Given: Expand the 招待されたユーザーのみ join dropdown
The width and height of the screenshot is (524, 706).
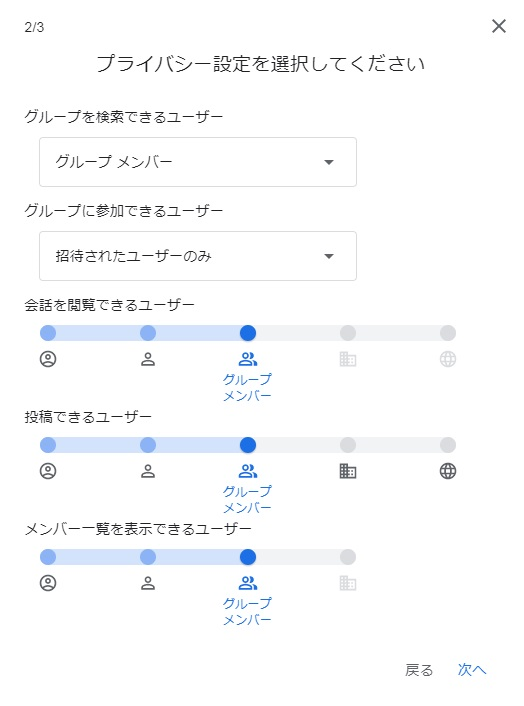Looking at the screenshot, I should (198, 256).
